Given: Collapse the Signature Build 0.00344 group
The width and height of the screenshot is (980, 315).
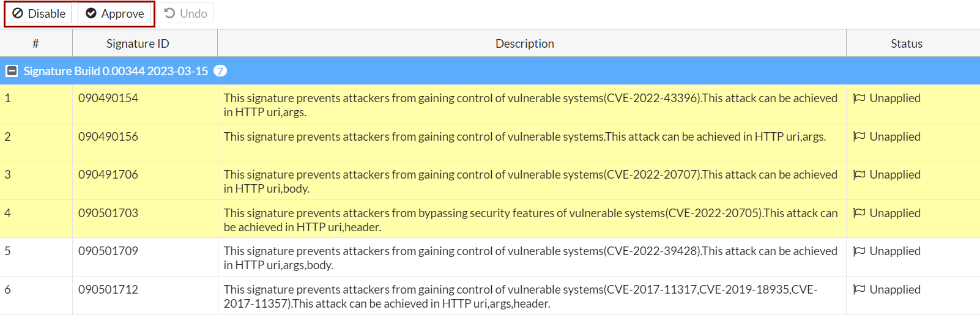Looking at the screenshot, I should (x=12, y=71).
